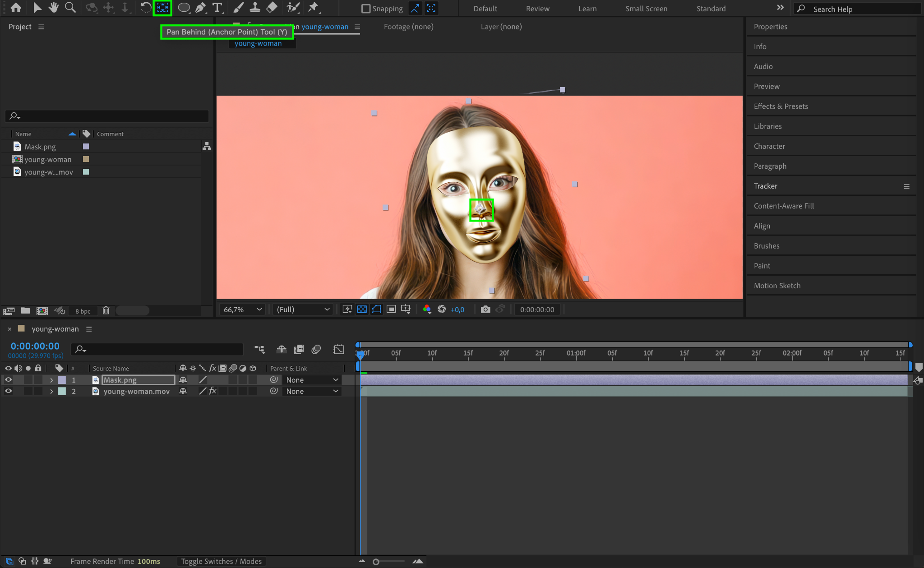Click the 8 bpc color depth button
Viewport: 924px width, 568px height.
pyautogui.click(x=83, y=311)
